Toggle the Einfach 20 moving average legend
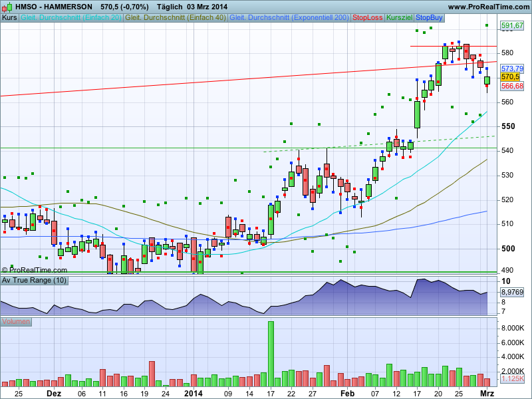This screenshot has width=532, height=399. [x=71, y=17]
